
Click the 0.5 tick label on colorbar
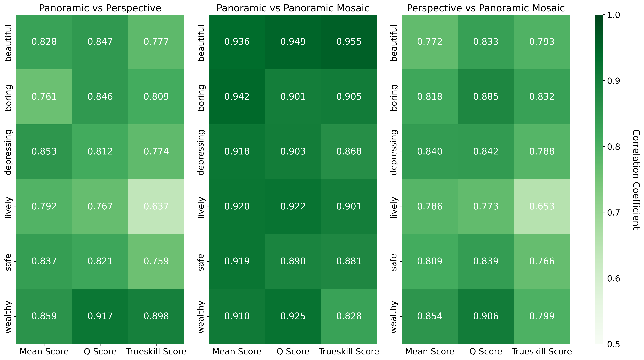point(613,344)
